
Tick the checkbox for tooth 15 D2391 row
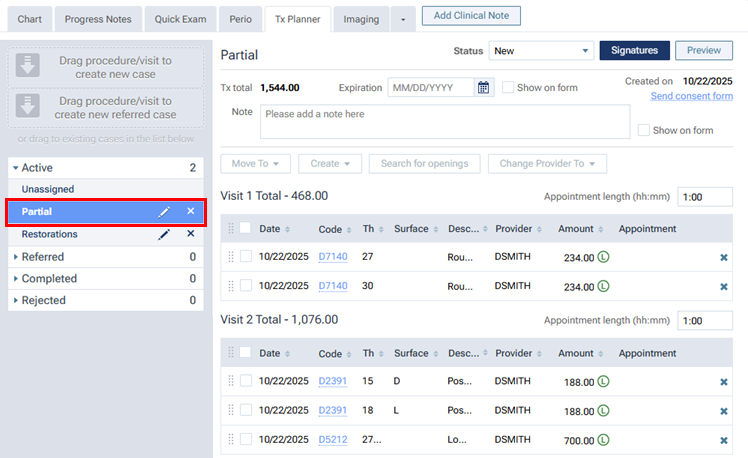tap(246, 382)
